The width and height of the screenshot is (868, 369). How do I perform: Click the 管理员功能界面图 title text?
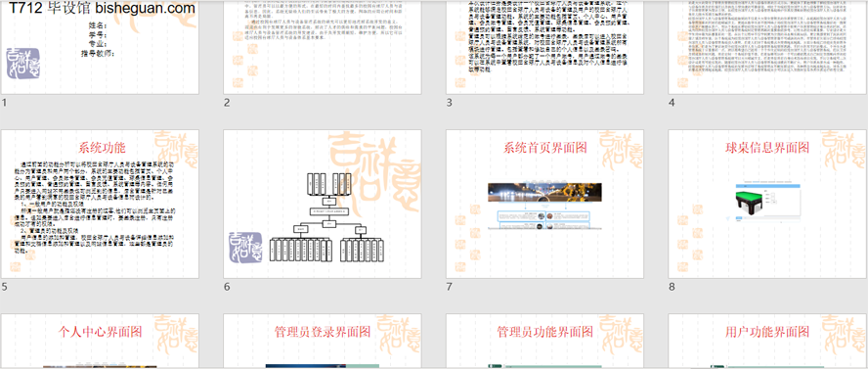[x=545, y=332]
